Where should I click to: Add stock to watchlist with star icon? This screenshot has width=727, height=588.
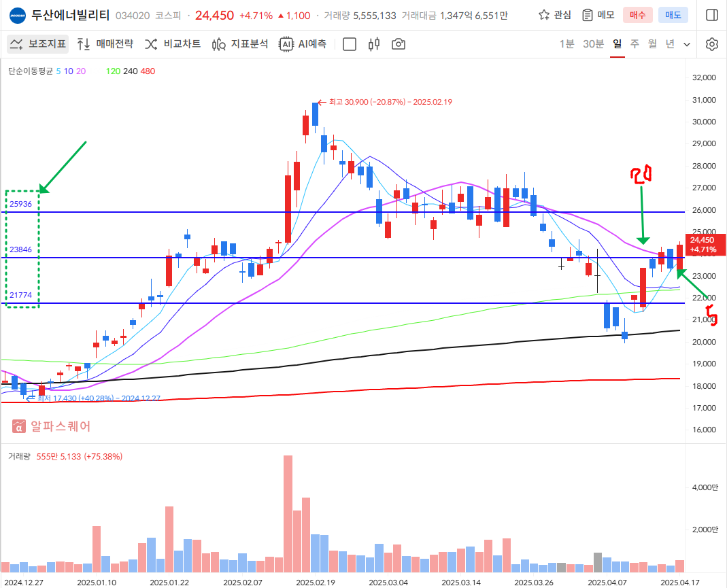544,15
